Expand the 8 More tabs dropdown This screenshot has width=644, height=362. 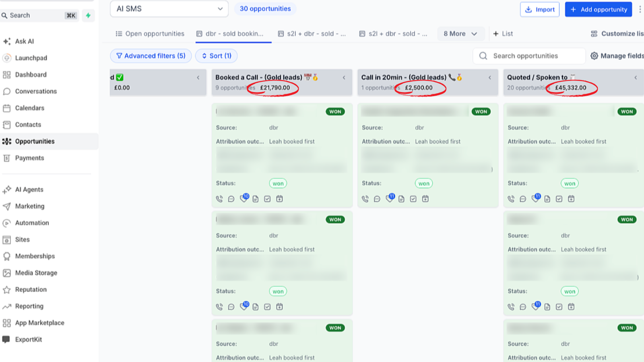click(x=460, y=34)
